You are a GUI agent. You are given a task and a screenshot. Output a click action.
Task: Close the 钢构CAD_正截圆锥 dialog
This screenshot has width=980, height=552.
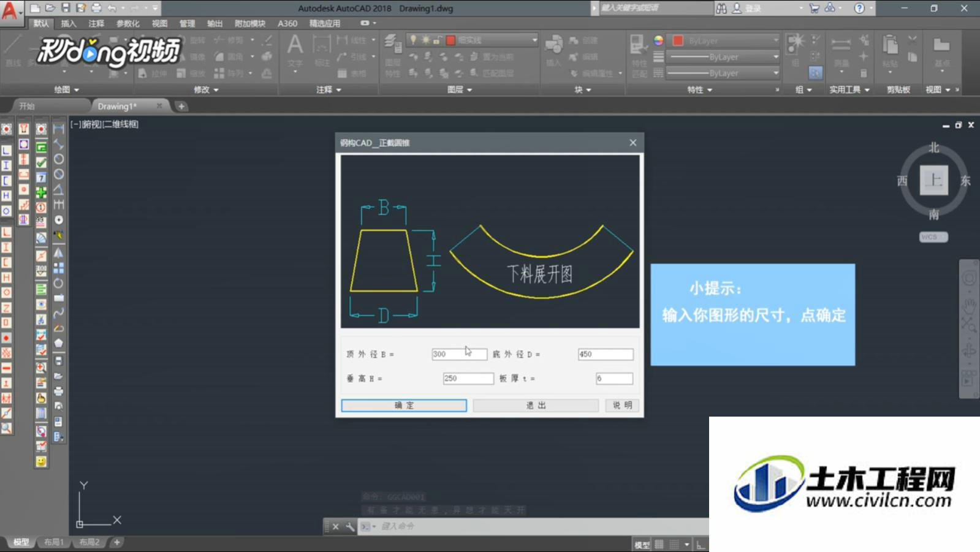(632, 143)
